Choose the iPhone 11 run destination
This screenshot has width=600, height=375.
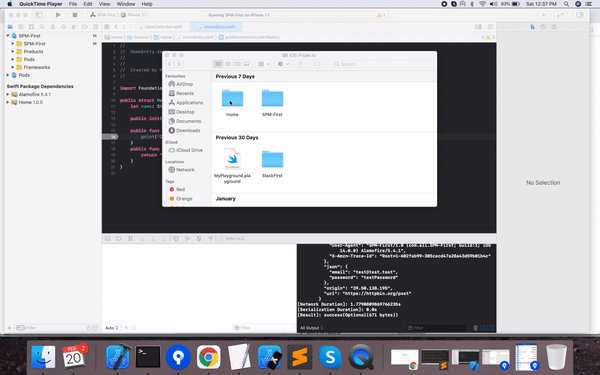pyautogui.click(x=134, y=15)
